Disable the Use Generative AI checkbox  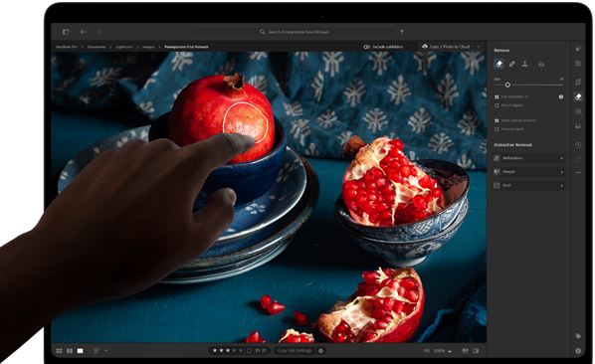[496, 97]
